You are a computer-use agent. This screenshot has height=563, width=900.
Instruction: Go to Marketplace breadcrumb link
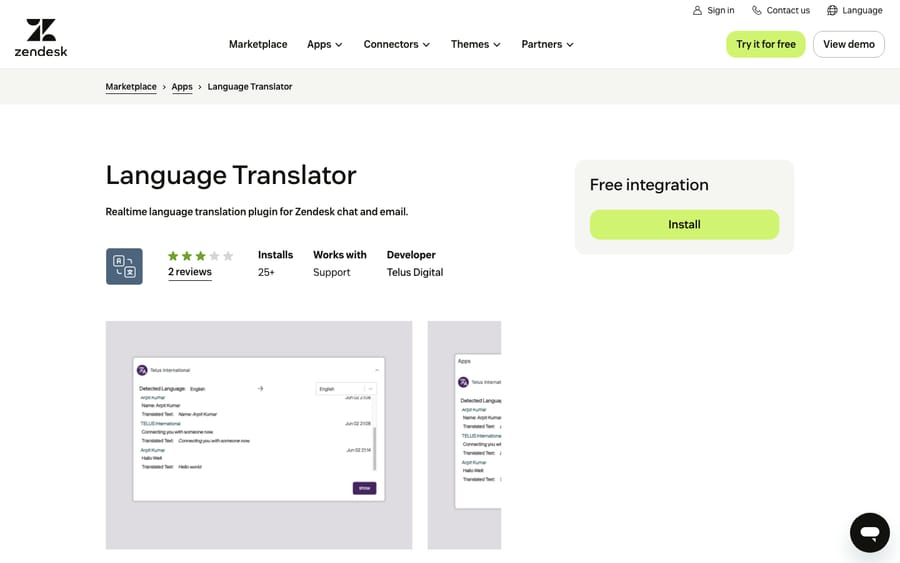point(131,87)
